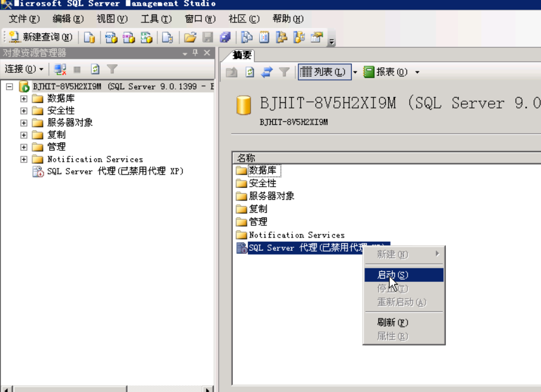Screen dimensions: 541x392
Task: Toggle auto-hide pin on Object Explorer
Action: click(195, 53)
